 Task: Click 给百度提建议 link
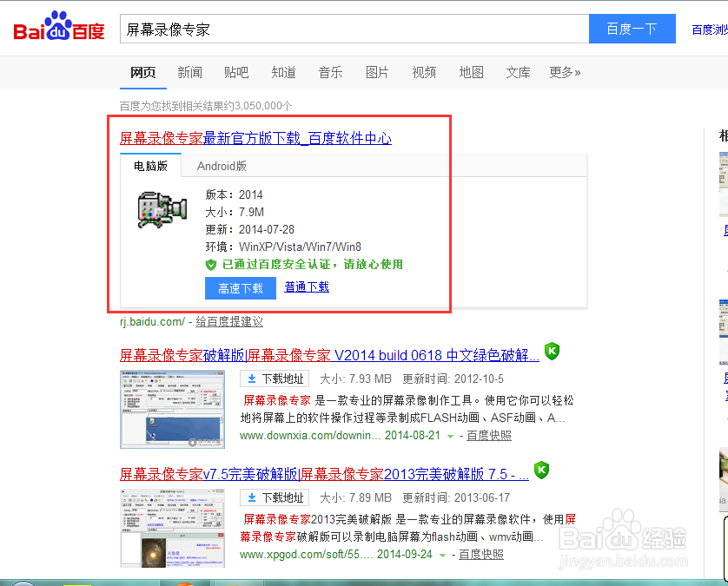tap(228, 321)
